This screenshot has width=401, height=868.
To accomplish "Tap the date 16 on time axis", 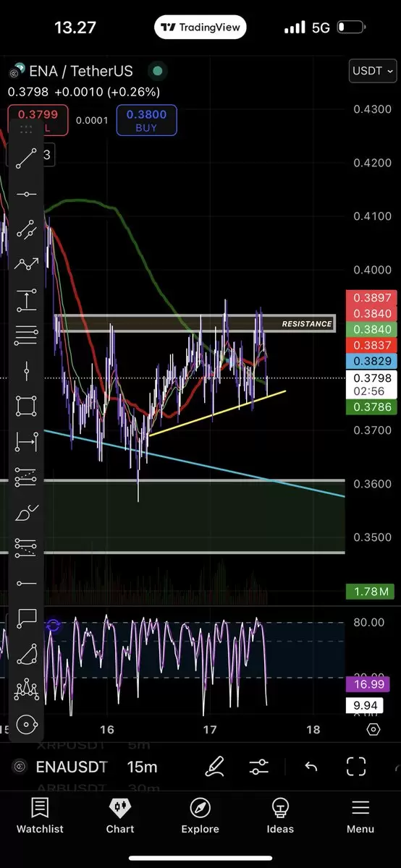I will coord(107,729).
